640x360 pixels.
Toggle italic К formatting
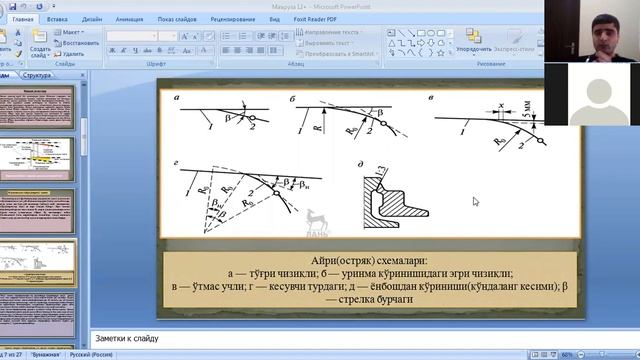point(124,51)
